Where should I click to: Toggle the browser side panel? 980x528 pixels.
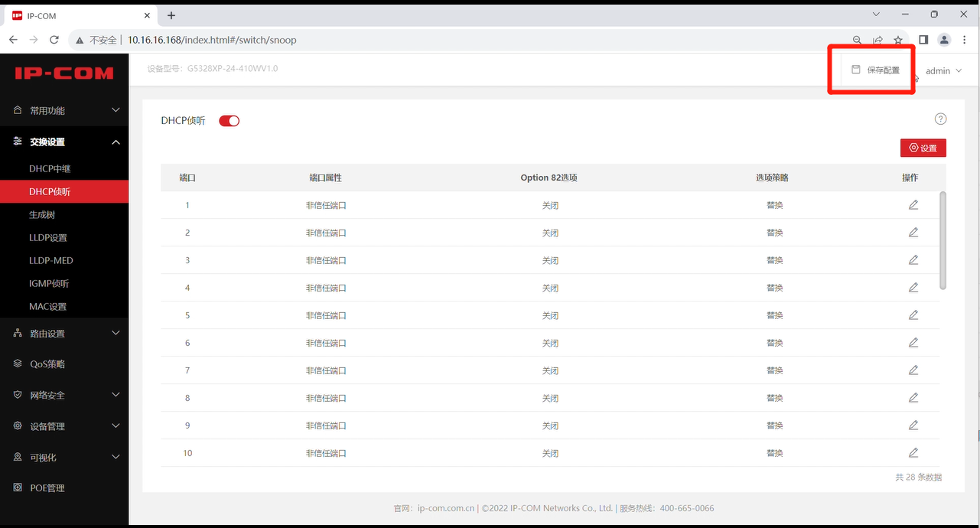coord(923,40)
